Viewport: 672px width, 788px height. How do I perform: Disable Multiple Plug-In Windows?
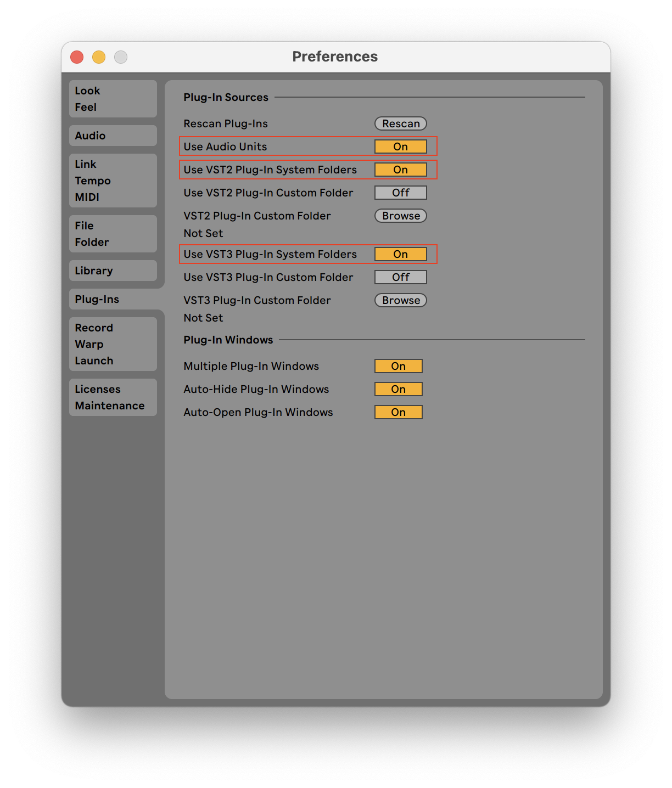[398, 366]
